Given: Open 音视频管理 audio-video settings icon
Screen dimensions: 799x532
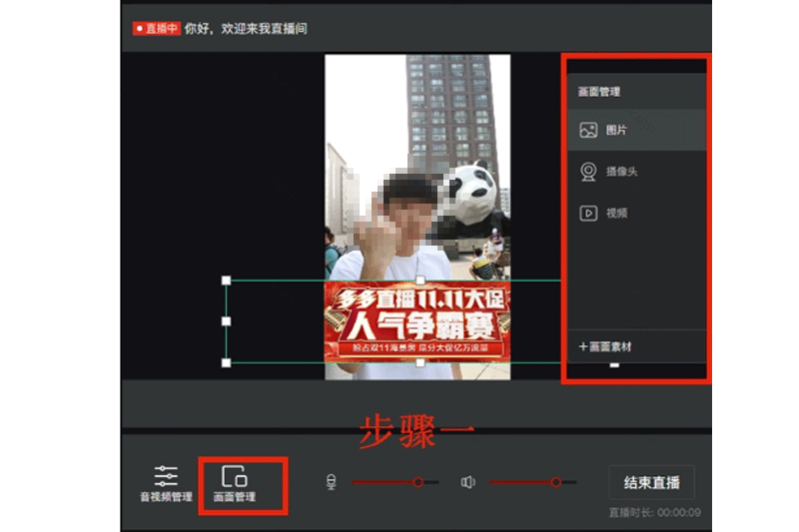Looking at the screenshot, I should tap(166, 476).
